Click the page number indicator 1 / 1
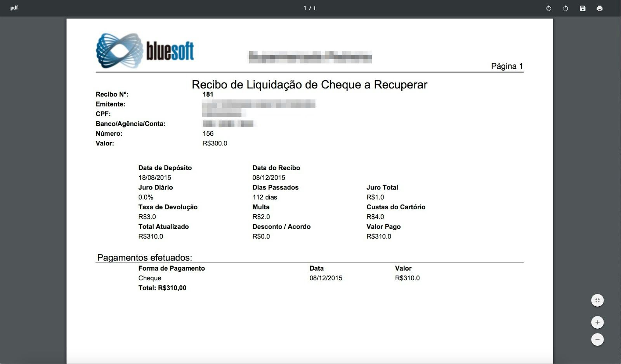The width and height of the screenshot is (621, 364). (310, 8)
